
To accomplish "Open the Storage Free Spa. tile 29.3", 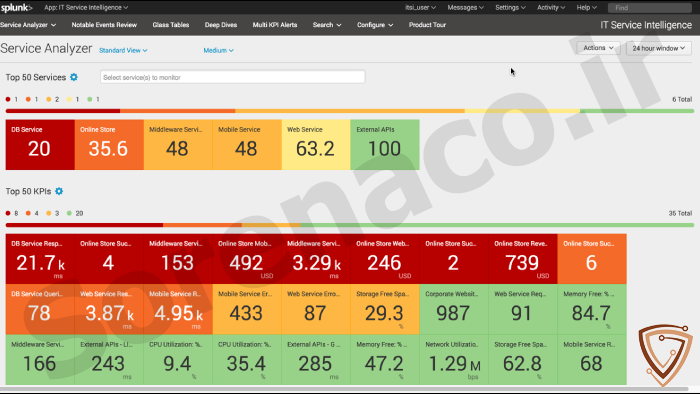I will coord(385,309).
